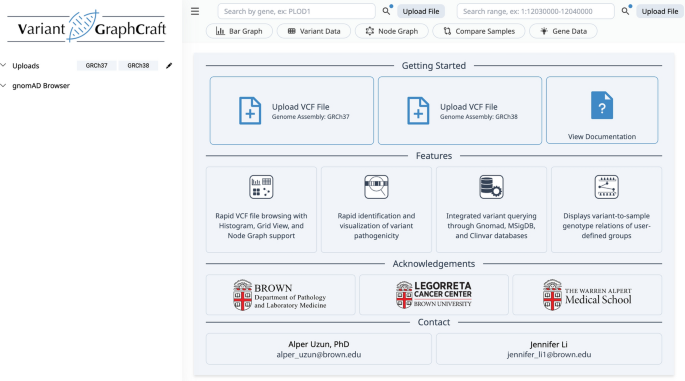Click the GRCh37 upload file-plus icon
The width and height of the screenshot is (685, 381).
click(250, 111)
